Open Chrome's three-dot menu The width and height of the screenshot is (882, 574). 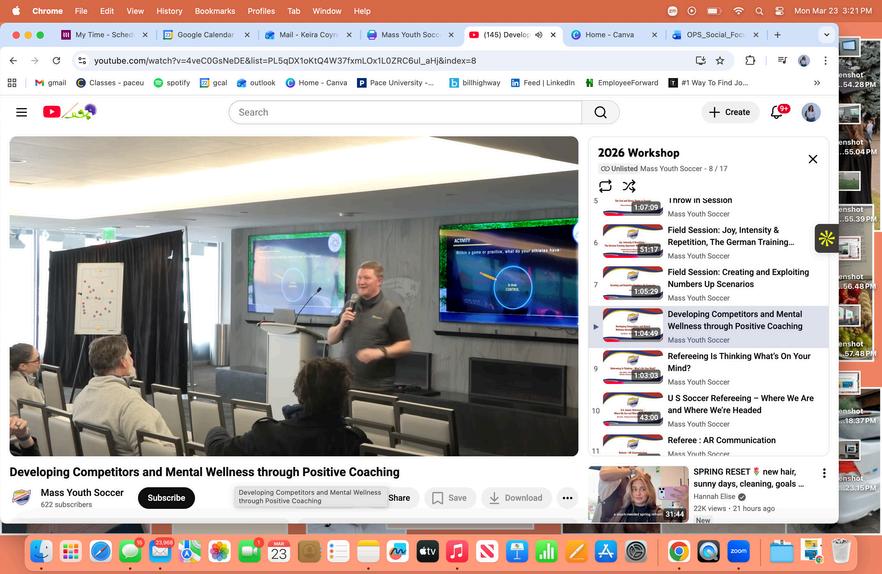pos(825,60)
